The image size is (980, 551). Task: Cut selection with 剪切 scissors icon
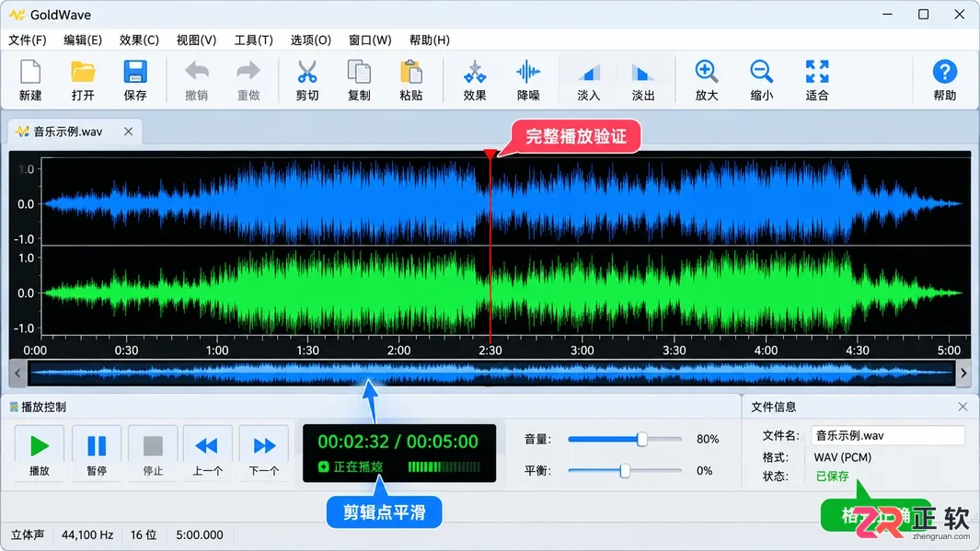(x=306, y=79)
